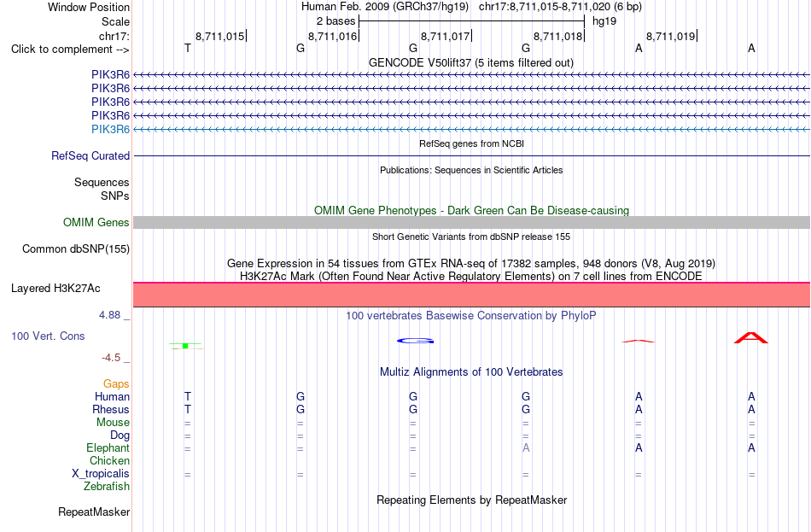Click the hg19 text beside scale bar
The height and width of the screenshot is (532, 811).
coord(604,21)
